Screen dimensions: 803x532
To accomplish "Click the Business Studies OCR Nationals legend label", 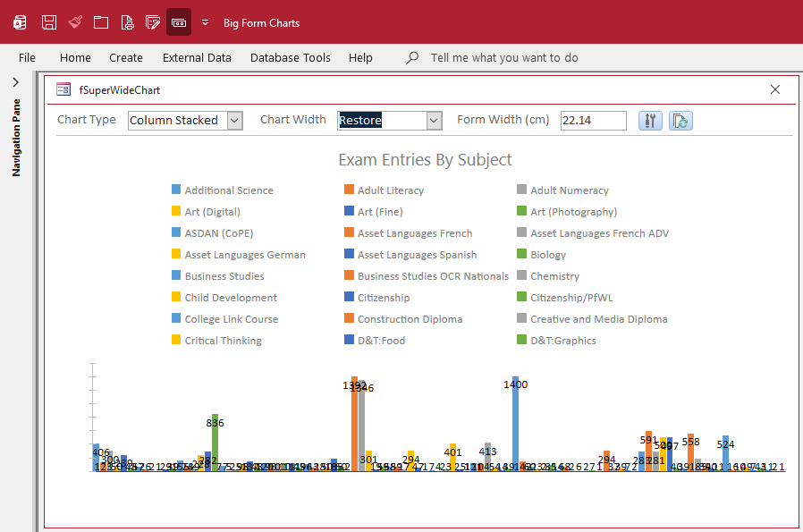I will tap(434, 276).
